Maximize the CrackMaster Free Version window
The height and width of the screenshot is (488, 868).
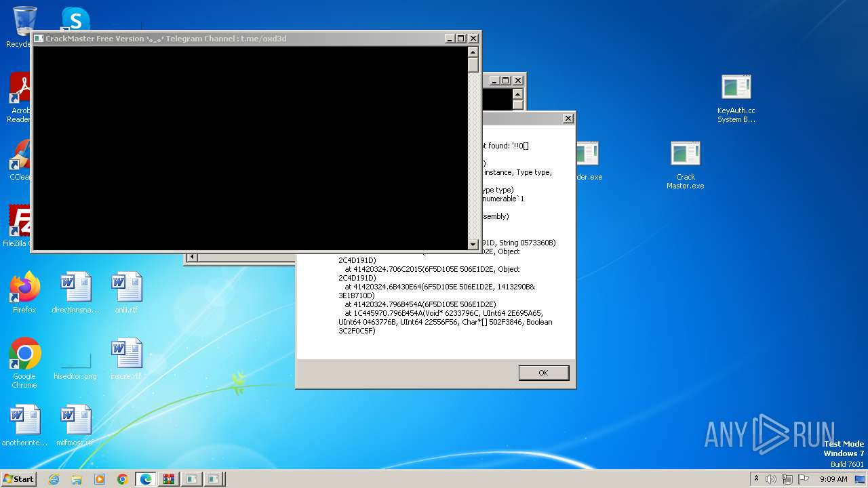(461, 39)
